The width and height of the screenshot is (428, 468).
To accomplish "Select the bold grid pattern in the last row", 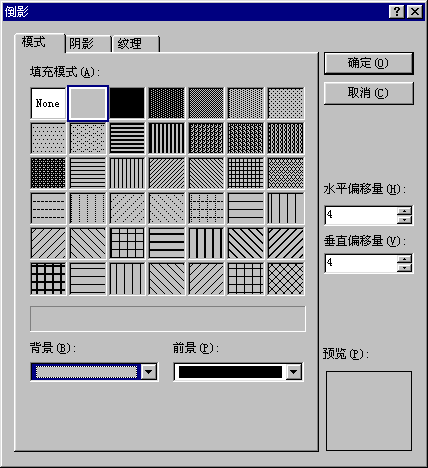I will point(48,279).
